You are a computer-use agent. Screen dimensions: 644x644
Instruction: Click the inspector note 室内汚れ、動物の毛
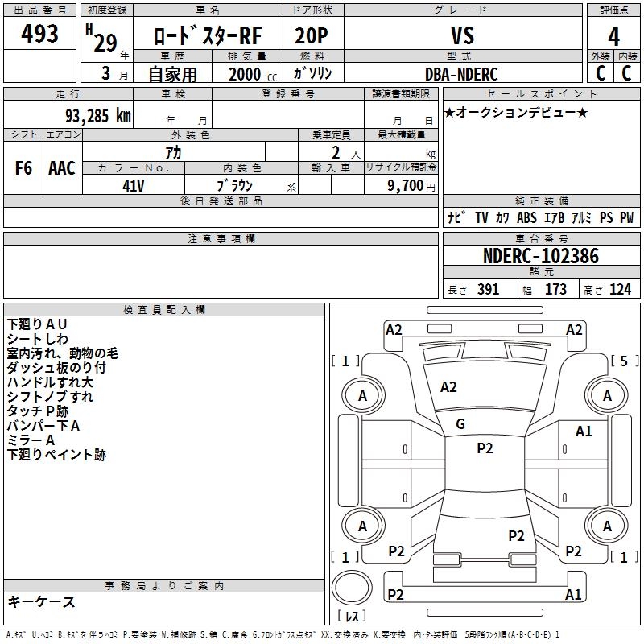tap(62, 353)
